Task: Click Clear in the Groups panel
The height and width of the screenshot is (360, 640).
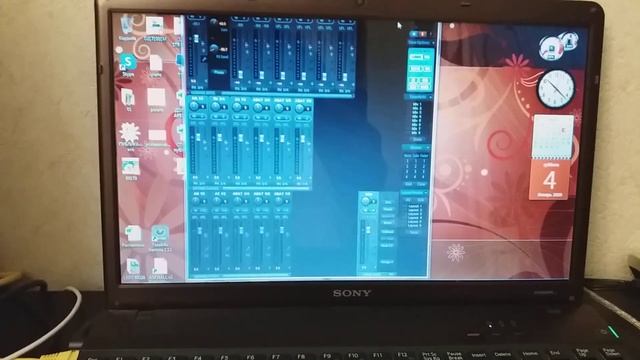Action: [422, 184]
